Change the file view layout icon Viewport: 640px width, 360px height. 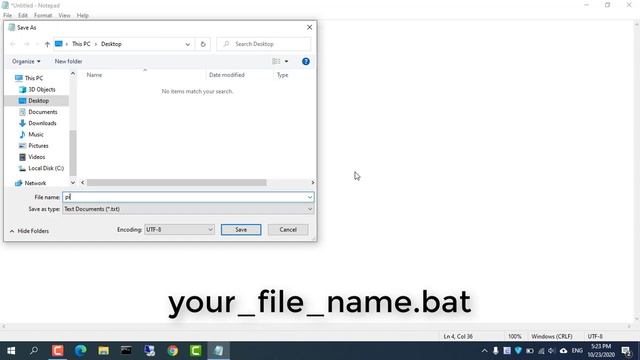pyautogui.click(x=276, y=61)
